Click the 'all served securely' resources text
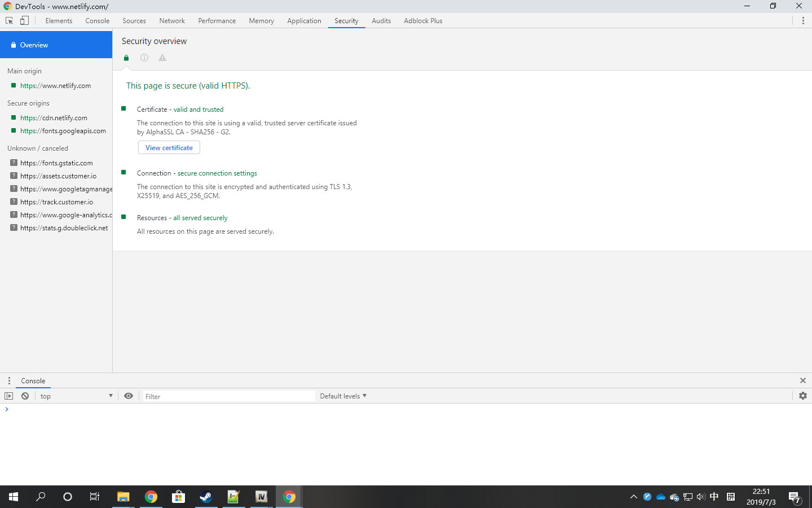The height and width of the screenshot is (508, 812). point(200,218)
